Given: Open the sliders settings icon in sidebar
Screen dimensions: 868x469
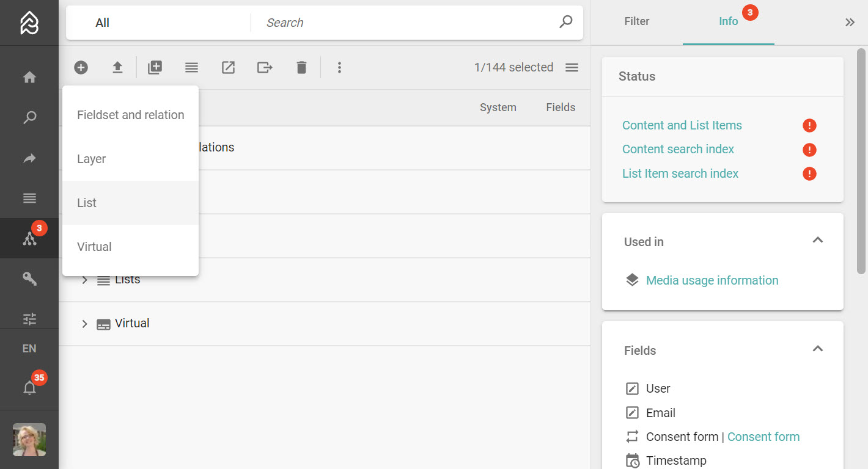Looking at the screenshot, I should pos(29,318).
